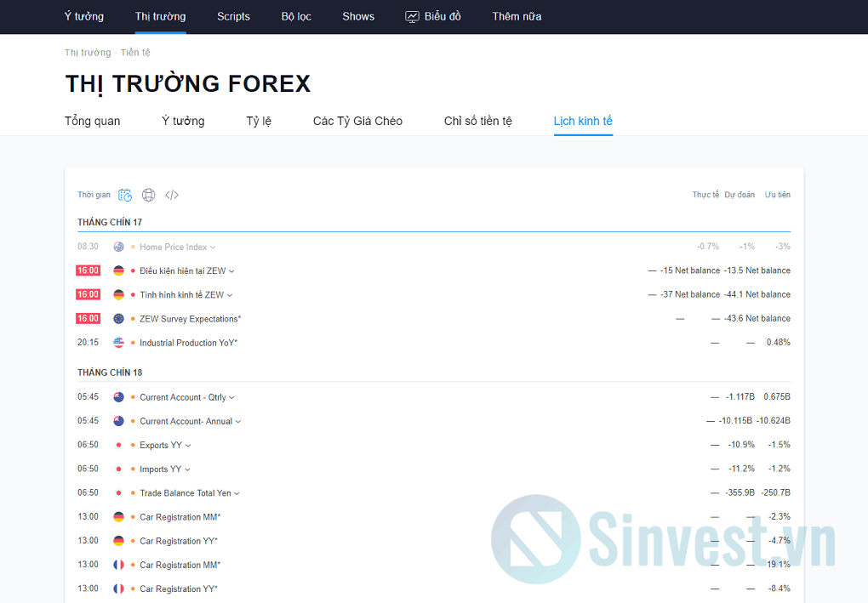Click German flag on Tình hình kinh tế ZEW
The width and height of the screenshot is (868, 603).
coord(118,294)
